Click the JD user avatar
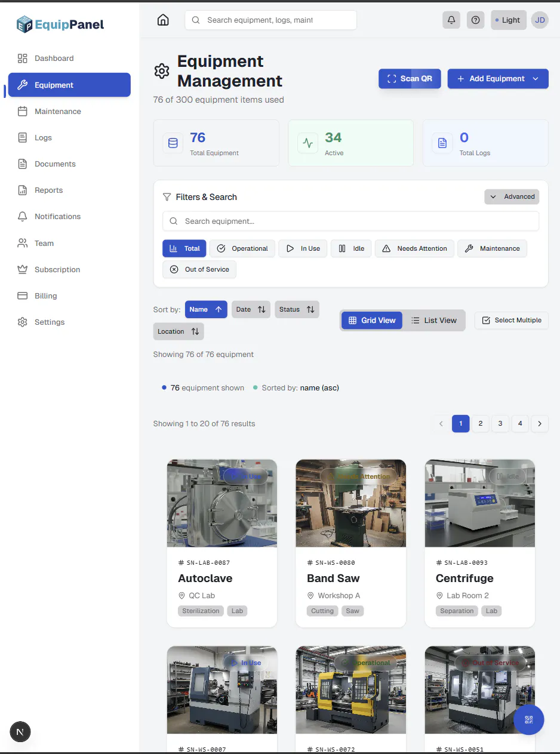This screenshot has height=754, width=560. 540,20
